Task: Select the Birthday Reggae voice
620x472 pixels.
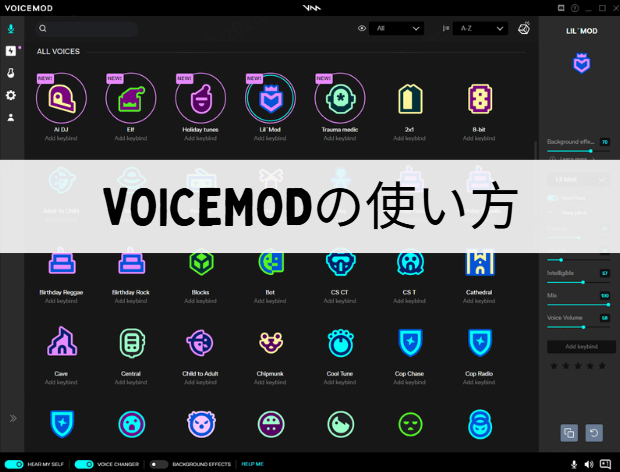Action: click(62, 262)
